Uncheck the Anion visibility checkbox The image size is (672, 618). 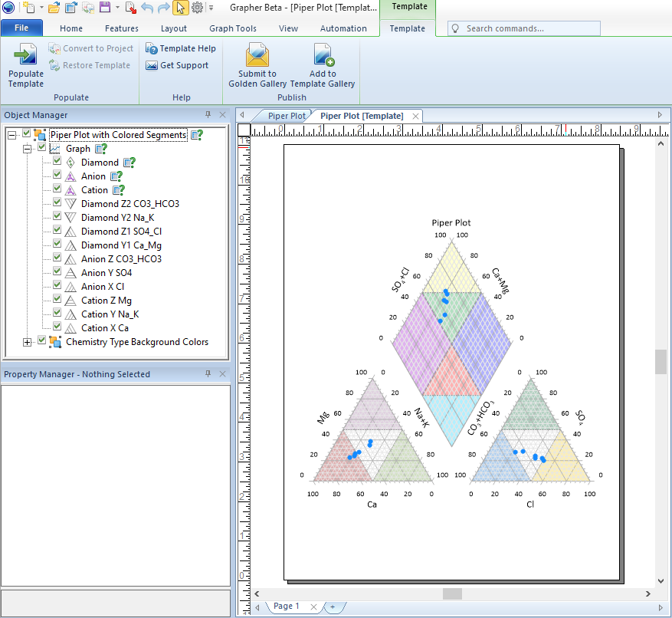[57, 176]
